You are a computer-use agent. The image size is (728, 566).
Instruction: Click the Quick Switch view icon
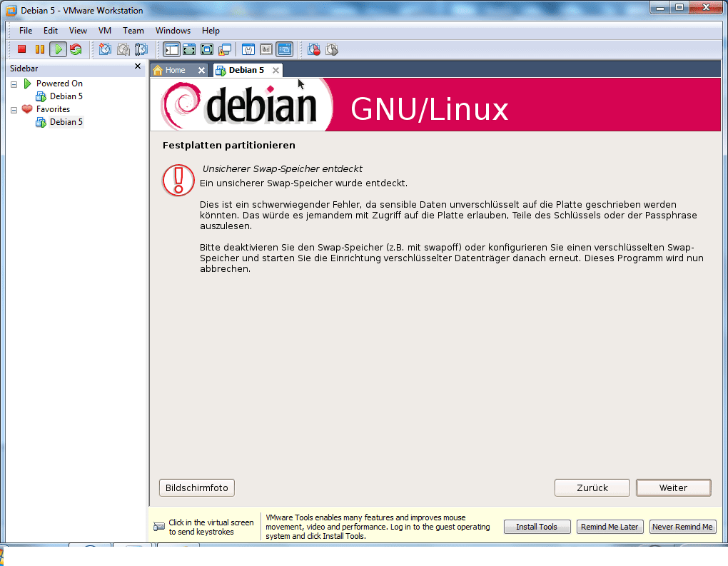[189, 49]
